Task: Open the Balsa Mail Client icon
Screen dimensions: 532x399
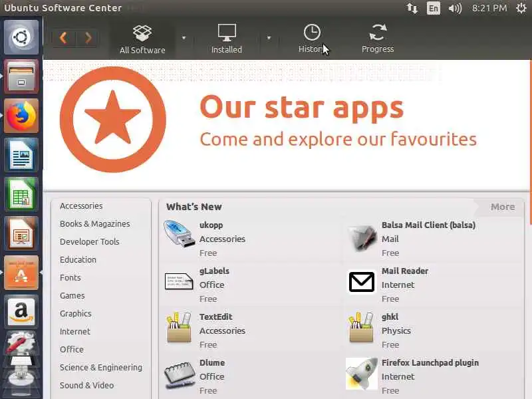Action: [x=362, y=237]
